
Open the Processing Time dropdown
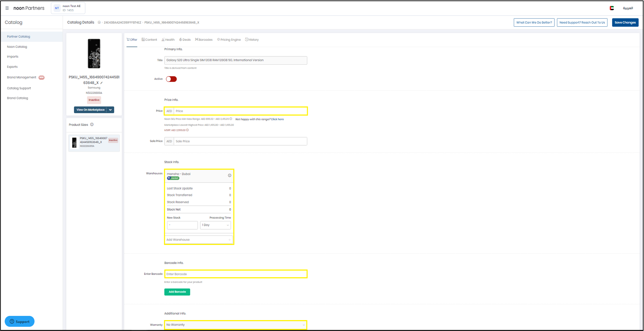[x=215, y=225]
